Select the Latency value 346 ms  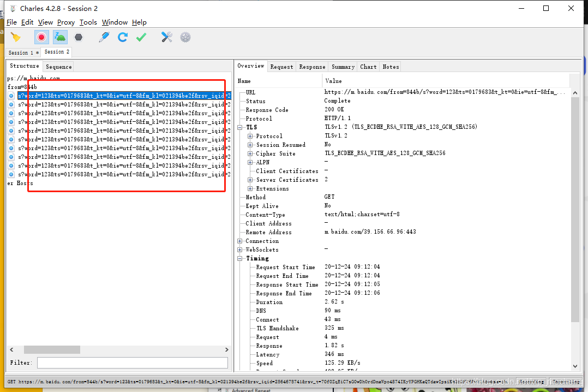pyautogui.click(x=334, y=354)
